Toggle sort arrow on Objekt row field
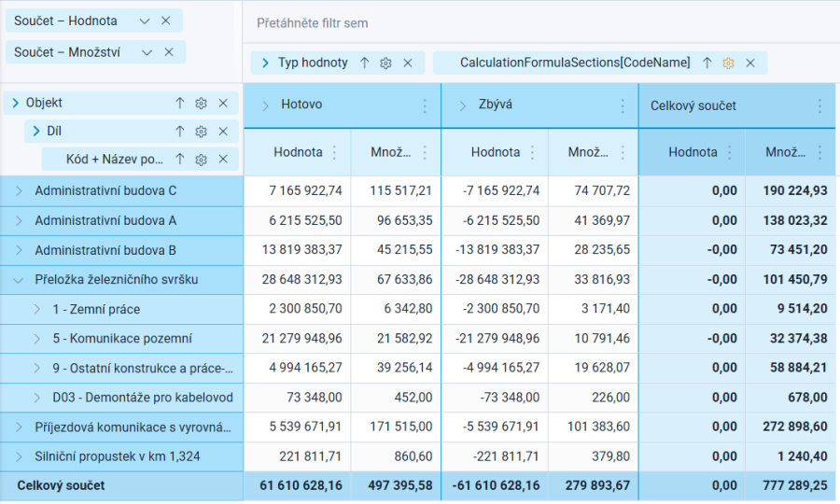The width and height of the screenshot is (840, 504). 179,103
